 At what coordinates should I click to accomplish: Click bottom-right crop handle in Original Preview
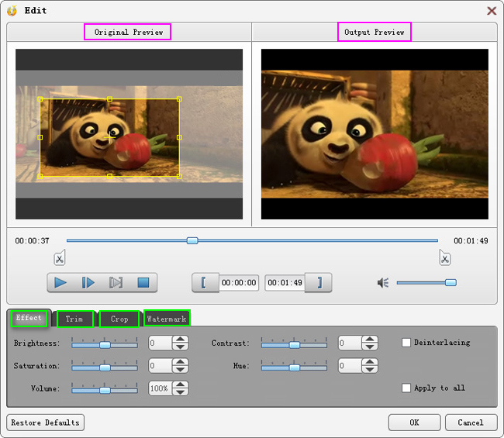tap(179, 176)
